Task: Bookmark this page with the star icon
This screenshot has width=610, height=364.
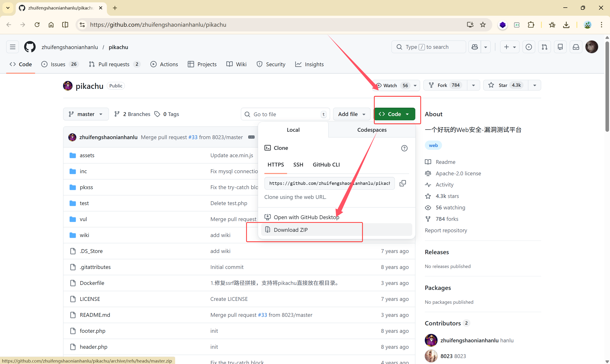Action: [x=483, y=25]
